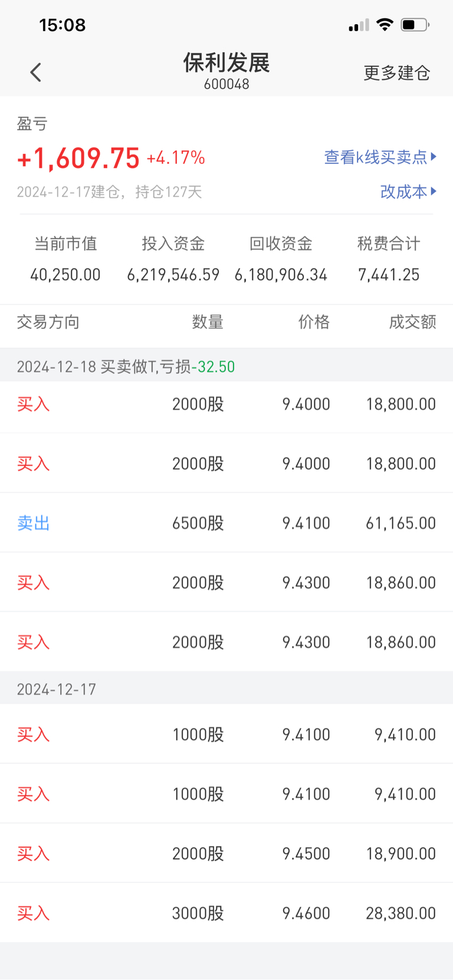Tap the 税费合计 value 7,441.25
Screen dimensions: 453x980
click(389, 275)
